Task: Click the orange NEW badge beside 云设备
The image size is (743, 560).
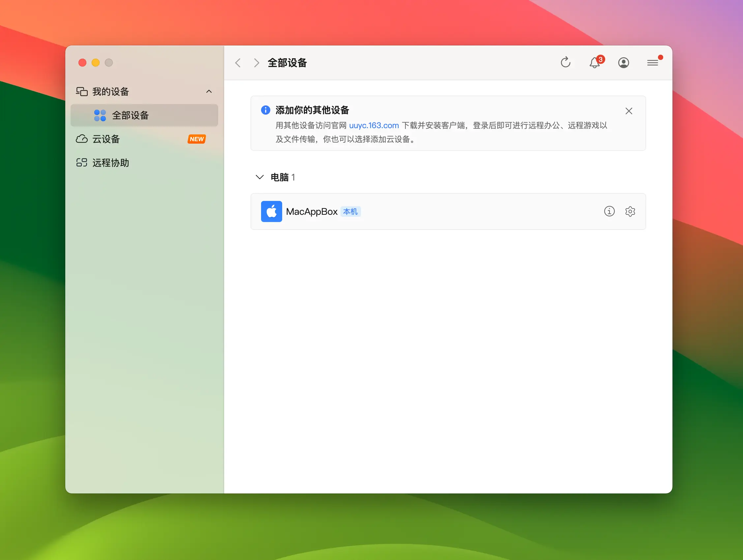Action: pyautogui.click(x=196, y=139)
